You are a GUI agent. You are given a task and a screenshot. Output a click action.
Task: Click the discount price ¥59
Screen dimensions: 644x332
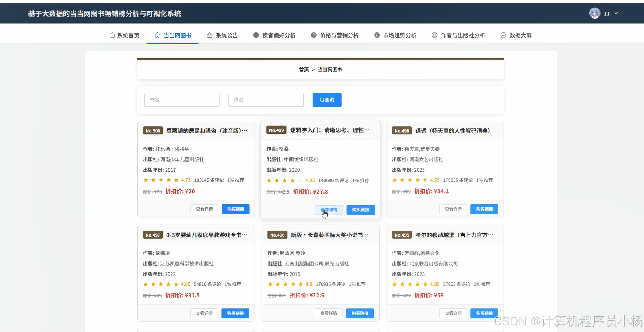tap(429, 296)
